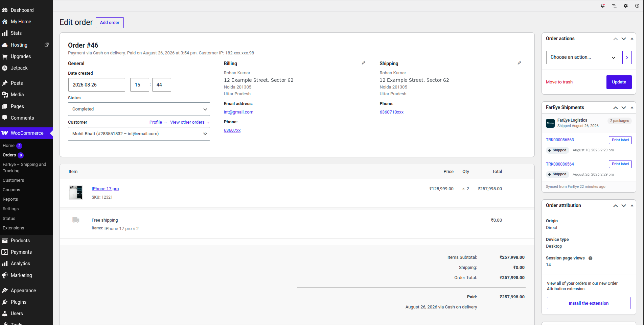
Task: Collapse the Order attribution panel
Action: pyautogui.click(x=632, y=206)
